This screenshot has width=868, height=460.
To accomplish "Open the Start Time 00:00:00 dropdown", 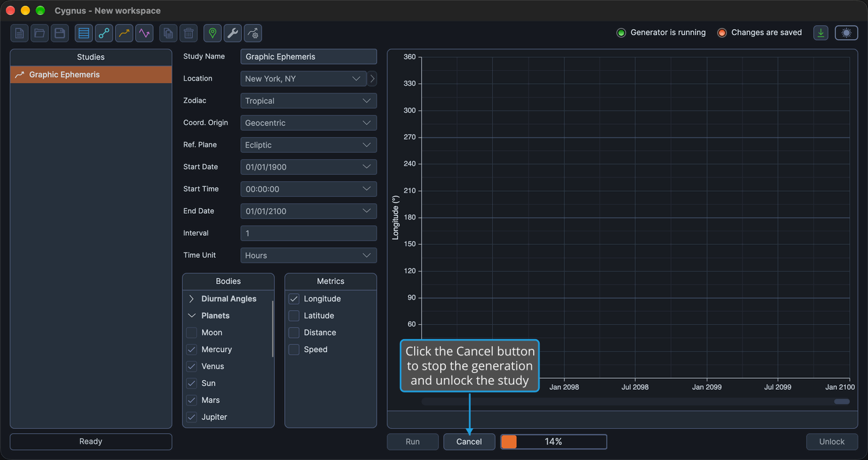I will [x=309, y=189].
